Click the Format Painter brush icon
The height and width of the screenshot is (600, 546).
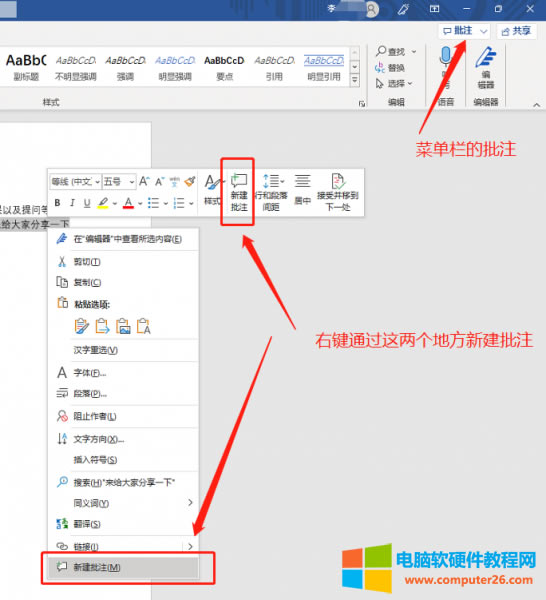190,181
